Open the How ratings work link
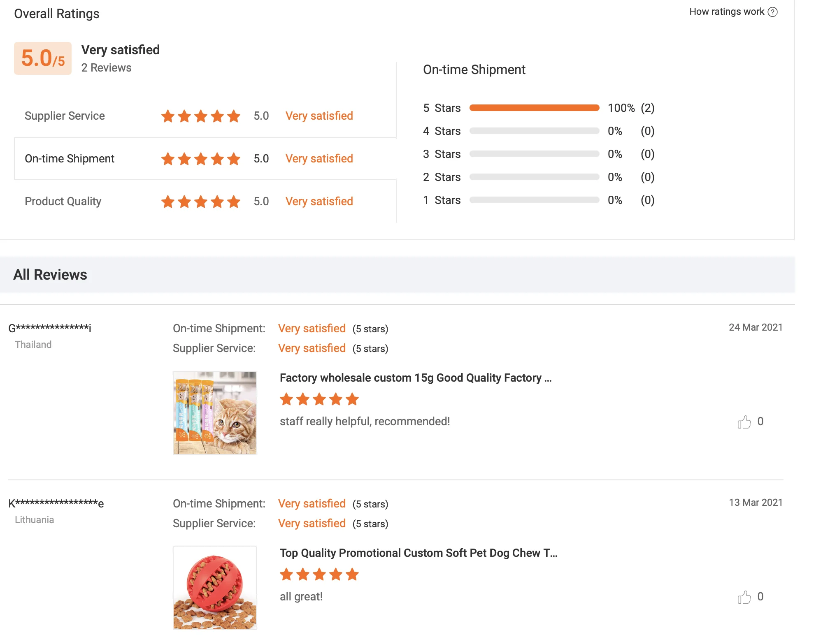The width and height of the screenshot is (823, 644). tap(726, 12)
